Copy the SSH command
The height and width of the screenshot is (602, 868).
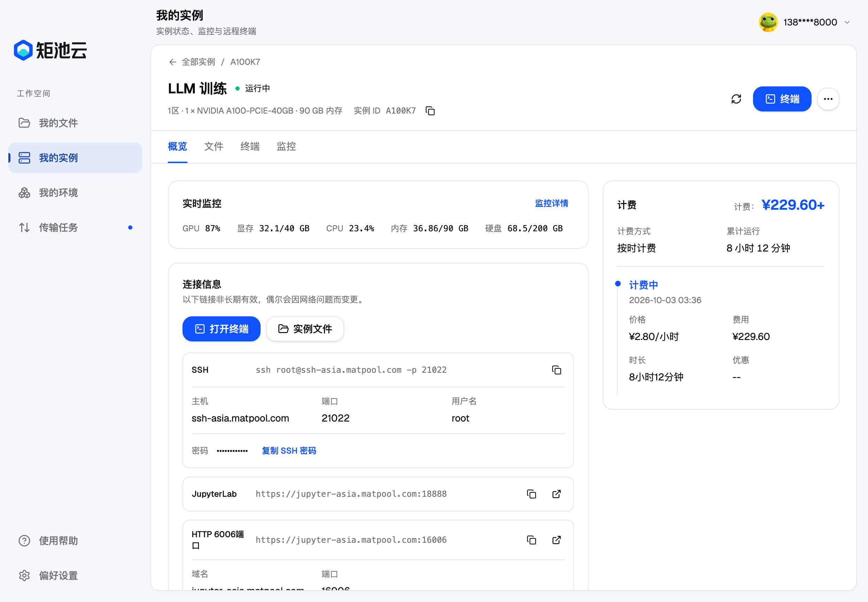[557, 370]
